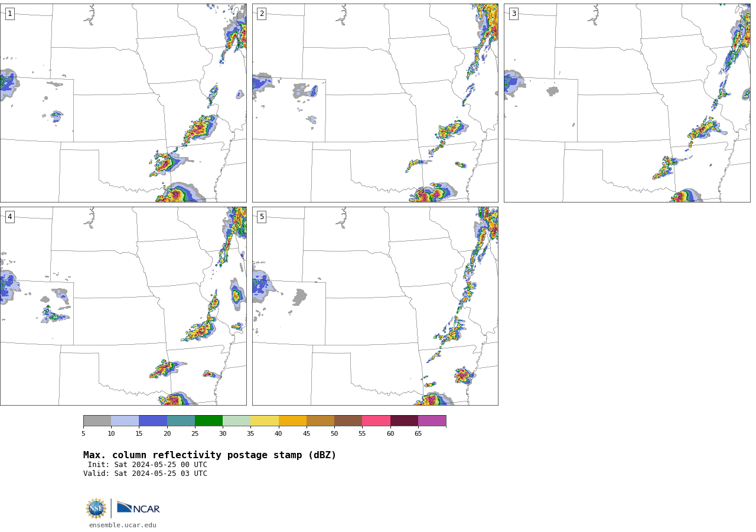
Task: Open ensemble member 5 map panel
Action: tap(375, 306)
